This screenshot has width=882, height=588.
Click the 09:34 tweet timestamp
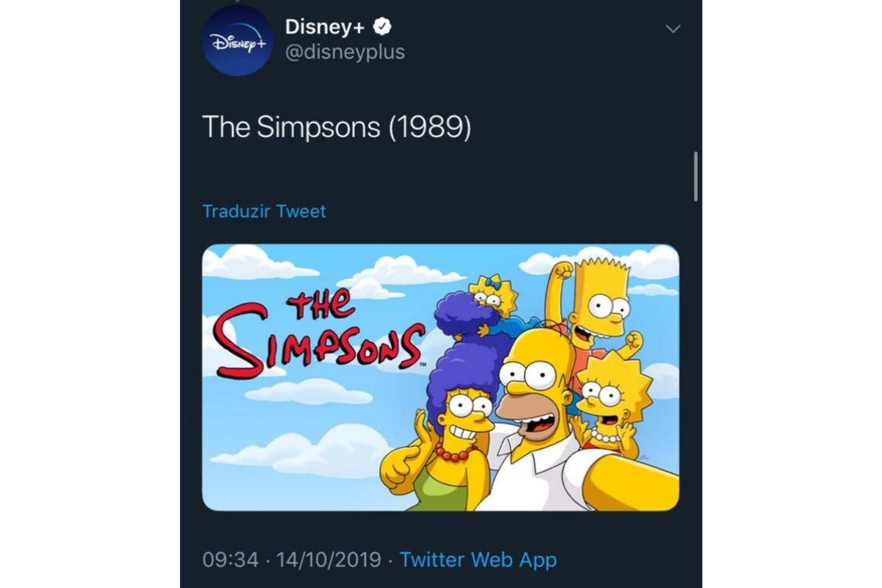pos(230,560)
